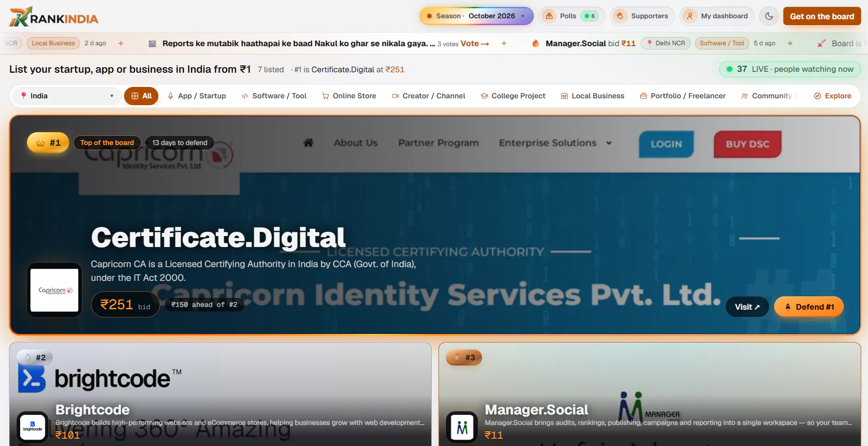Go to My dashboard
The image size is (868, 446).
click(x=716, y=16)
